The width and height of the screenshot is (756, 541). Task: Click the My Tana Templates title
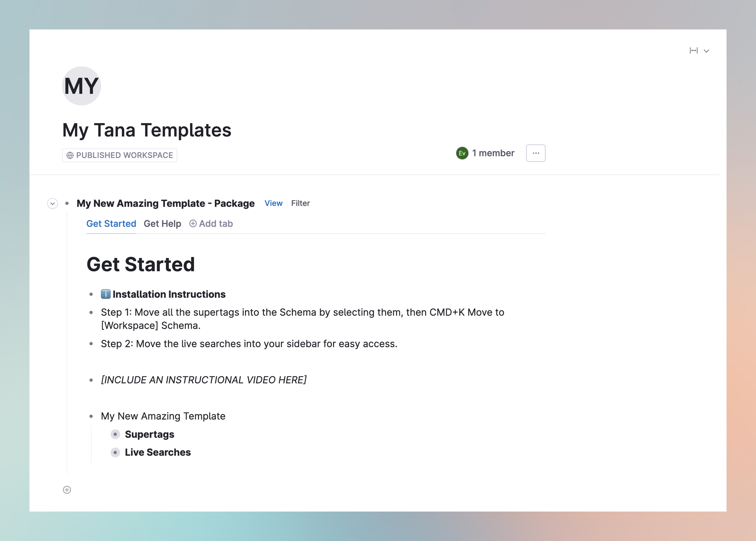tap(147, 130)
